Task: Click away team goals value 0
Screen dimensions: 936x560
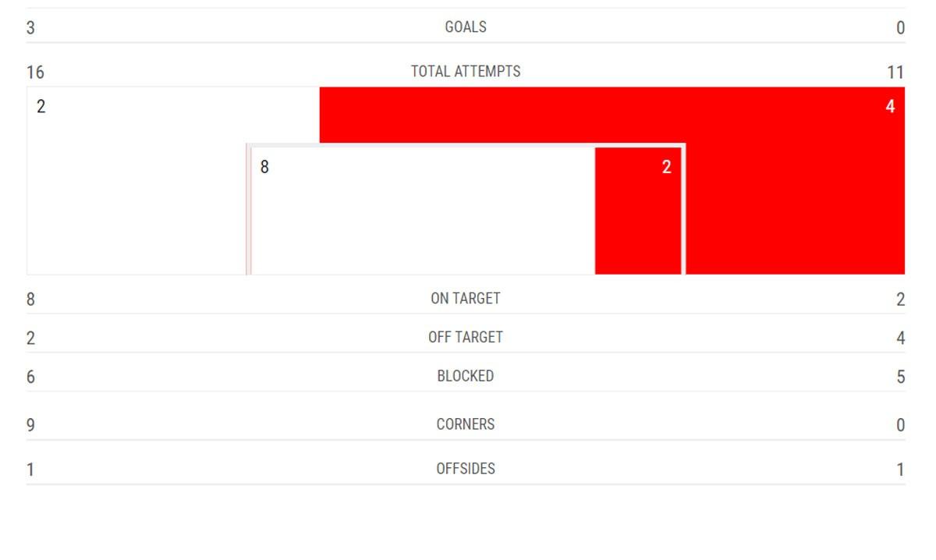Action: pos(901,29)
